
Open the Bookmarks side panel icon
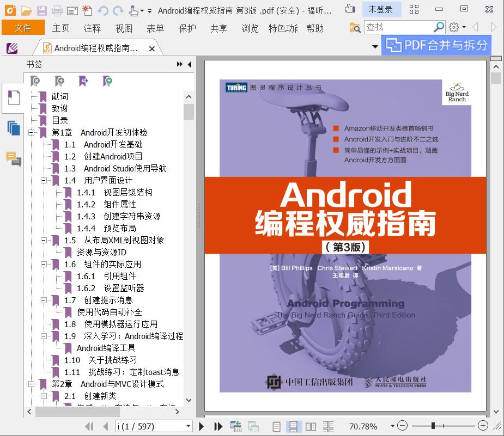tap(13, 97)
